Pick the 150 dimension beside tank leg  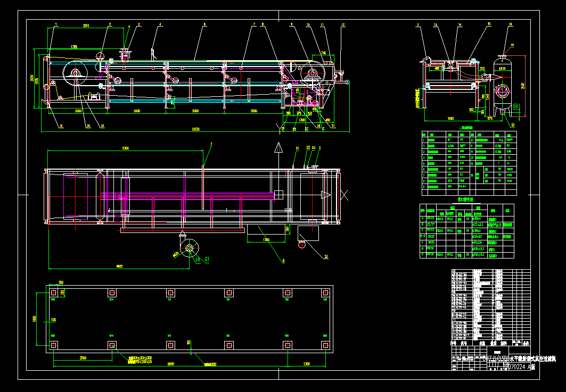515,107
